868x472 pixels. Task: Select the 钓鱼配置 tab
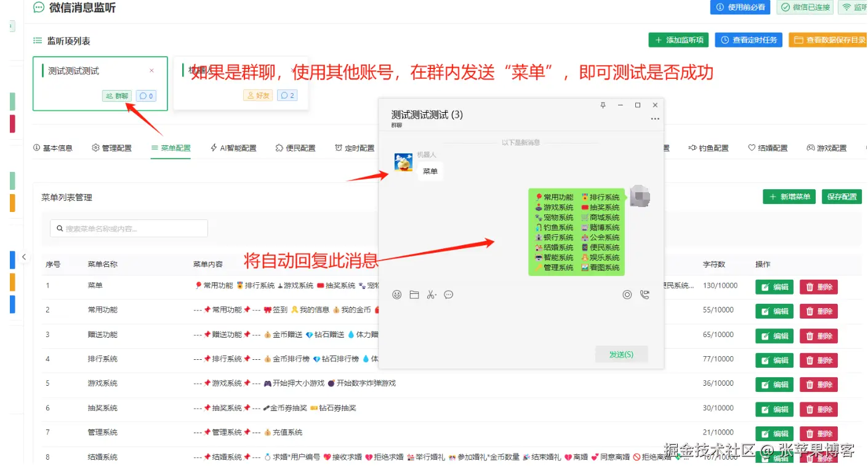(709, 148)
